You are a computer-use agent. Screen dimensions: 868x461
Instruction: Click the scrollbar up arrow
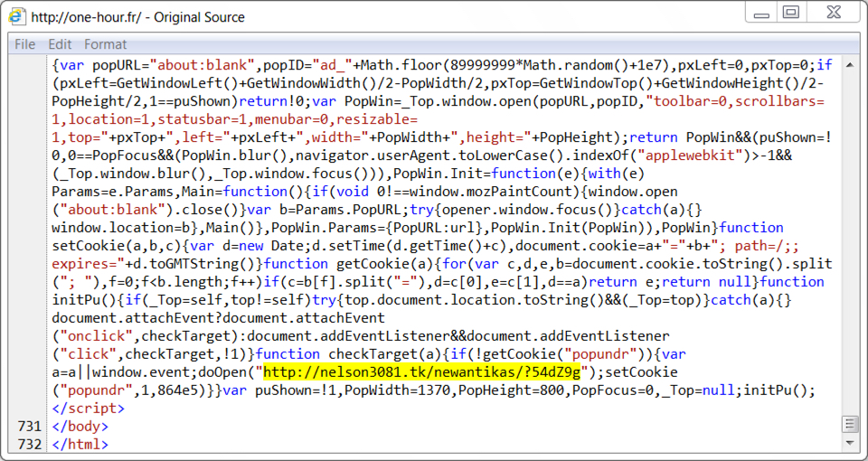click(850, 66)
